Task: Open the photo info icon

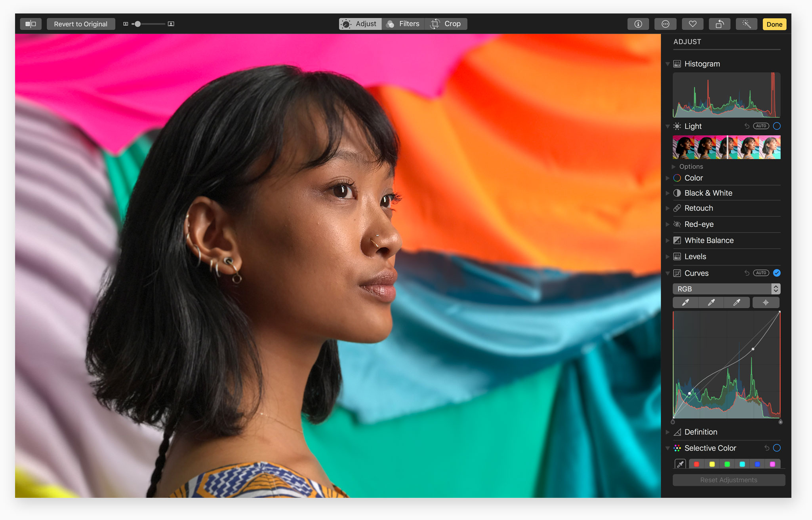Action: pyautogui.click(x=638, y=24)
